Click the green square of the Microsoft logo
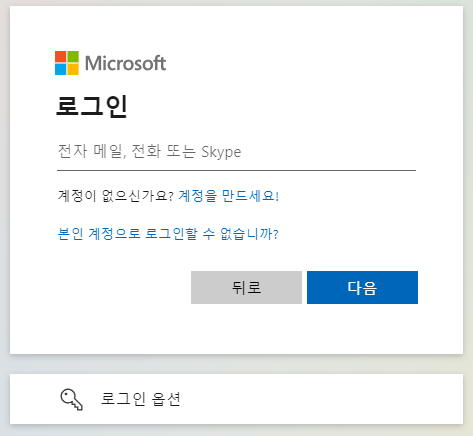Screen dimensions: 473x436 click(73, 57)
